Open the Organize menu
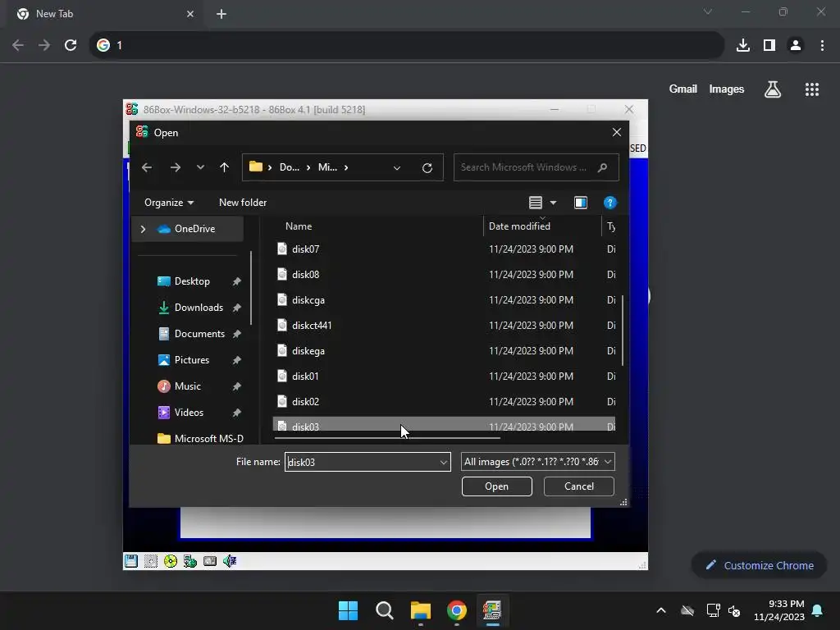The height and width of the screenshot is (630, 840). [169, 203]
